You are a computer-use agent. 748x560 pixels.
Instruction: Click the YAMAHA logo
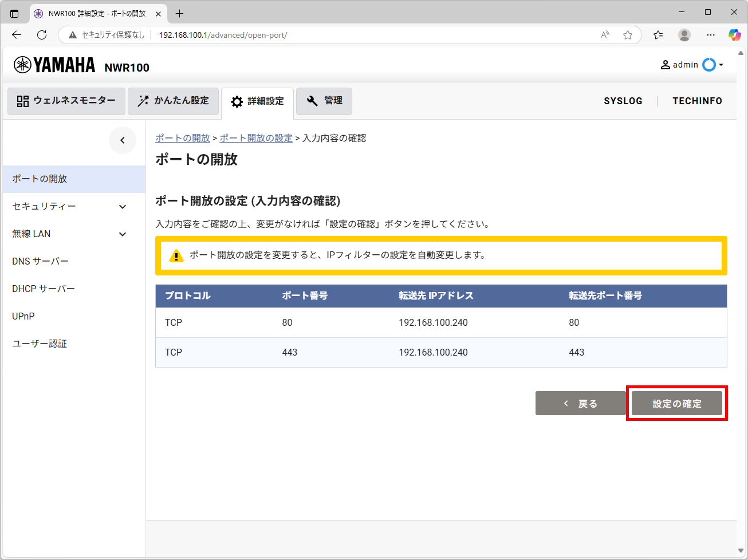tap(54, 65)
